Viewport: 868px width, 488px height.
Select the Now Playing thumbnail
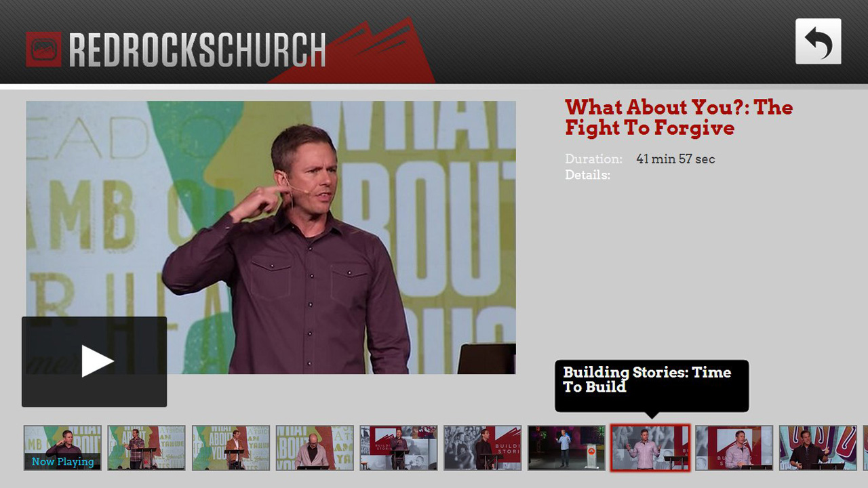62,448
